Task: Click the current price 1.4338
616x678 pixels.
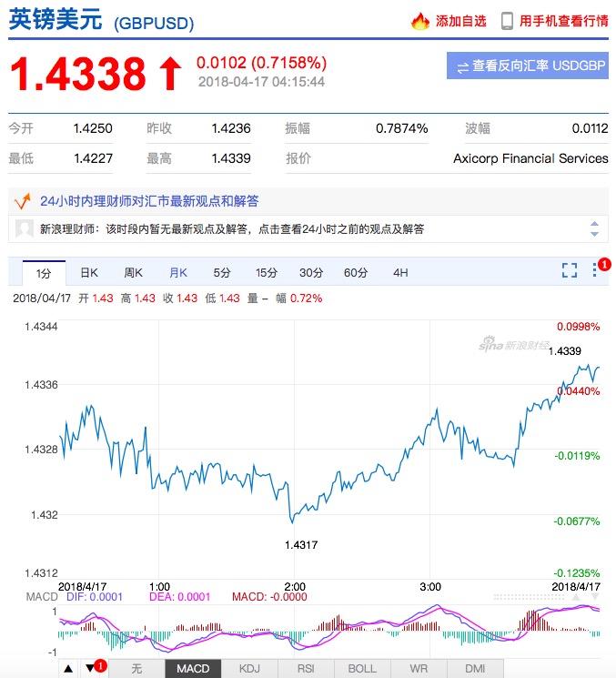Action: (78, 74)
